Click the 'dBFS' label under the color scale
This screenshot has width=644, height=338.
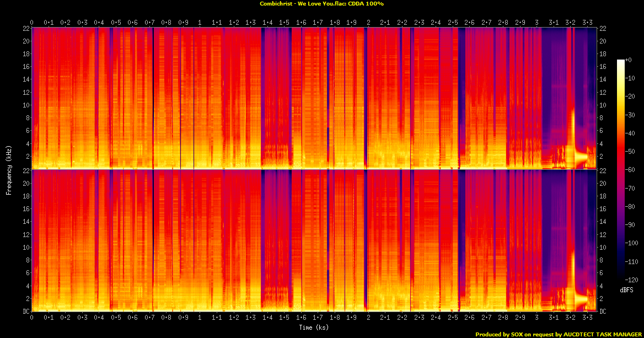pyautogui.click(x=626, y=290)
